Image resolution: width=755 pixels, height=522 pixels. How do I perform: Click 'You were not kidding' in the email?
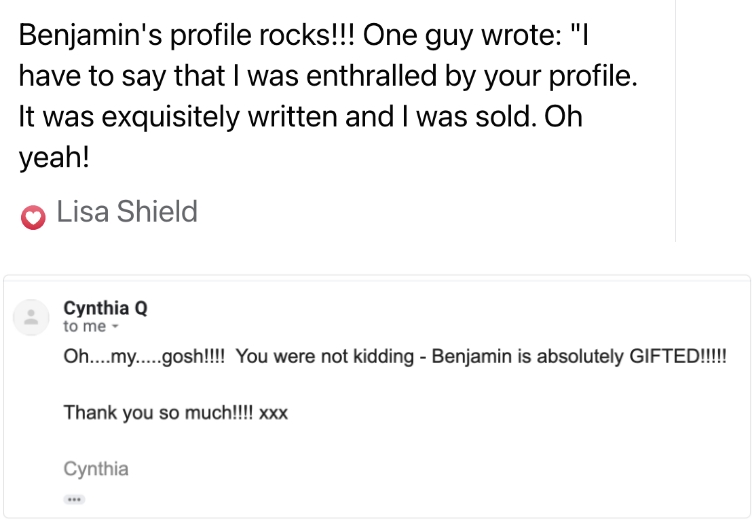325,357
